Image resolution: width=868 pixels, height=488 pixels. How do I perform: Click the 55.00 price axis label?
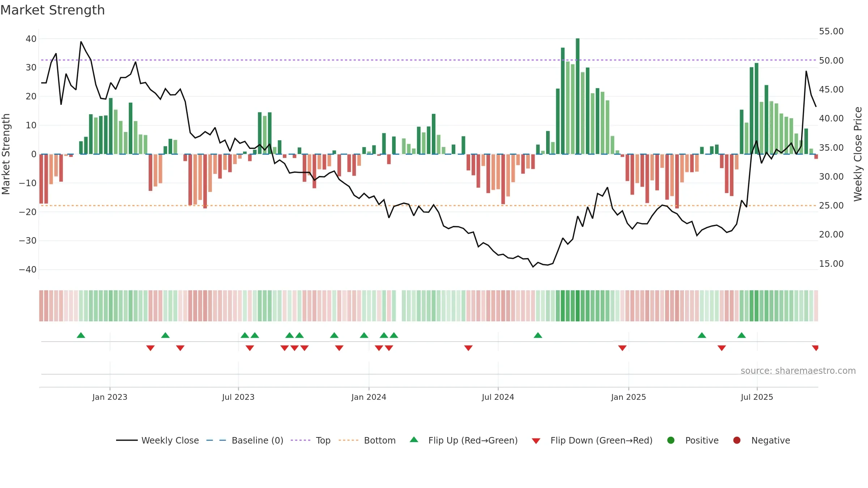[831, 31]
